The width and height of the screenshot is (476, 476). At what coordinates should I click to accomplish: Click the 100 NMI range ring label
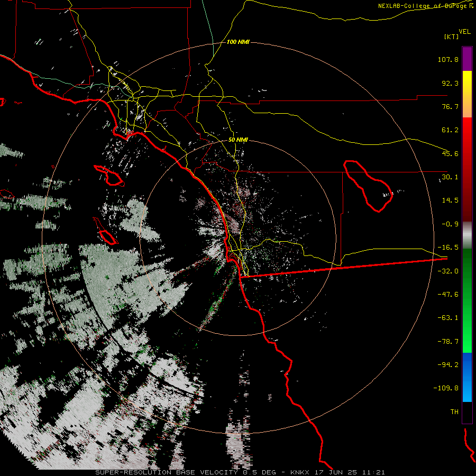(x=238, y=42)
